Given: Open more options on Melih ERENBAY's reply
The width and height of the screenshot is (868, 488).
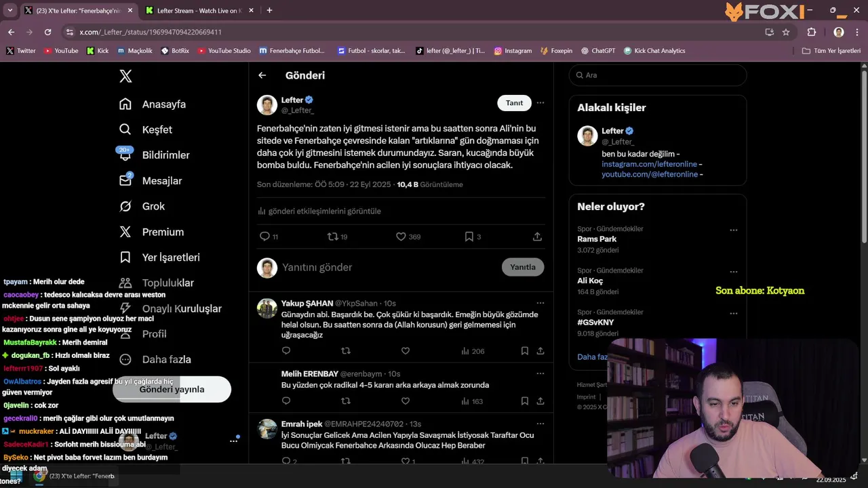Looking at the screenshot, I should (540, 373).
